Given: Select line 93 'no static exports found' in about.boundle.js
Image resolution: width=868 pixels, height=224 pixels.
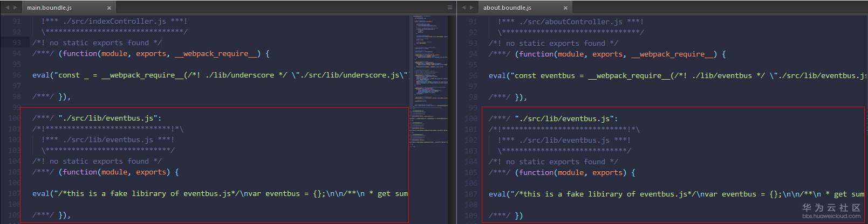Looking at the screenshot, I should tap(553, 43).
